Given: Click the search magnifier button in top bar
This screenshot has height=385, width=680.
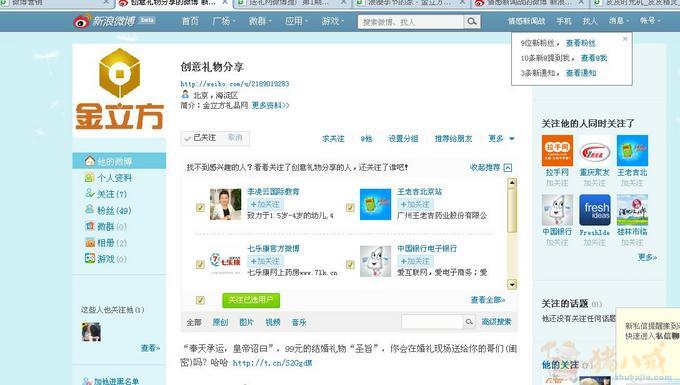Looking at the screenshot, I should point(472,21).
